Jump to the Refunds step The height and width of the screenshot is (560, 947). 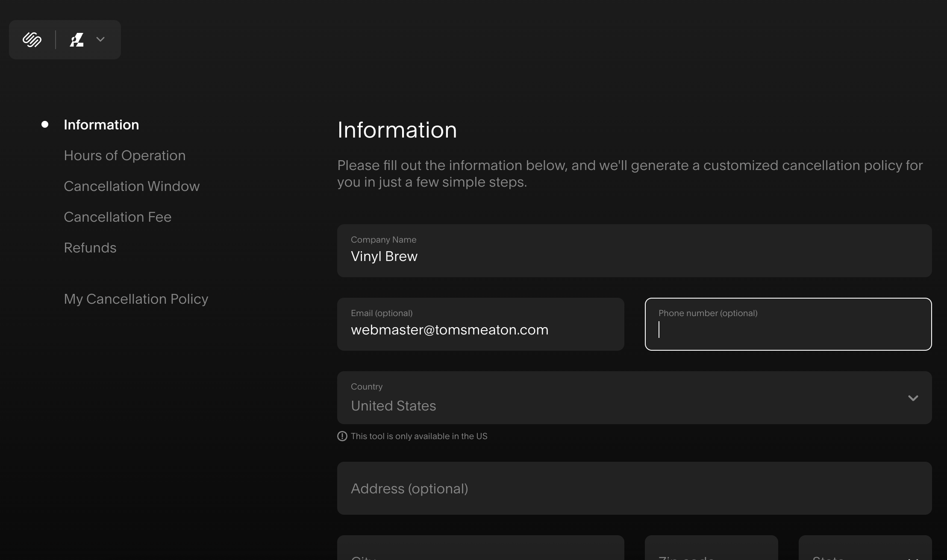point(90,248)
